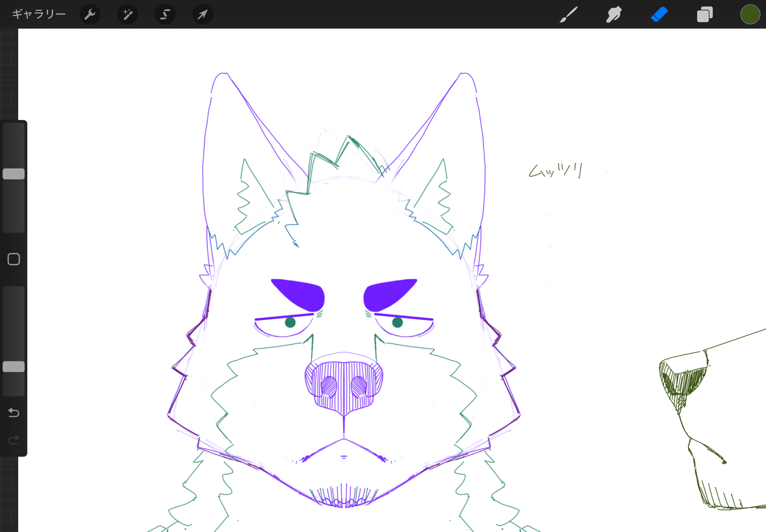Activate the Selection S-shaped tool
This screenshot has height=532, width=766.
165,15
